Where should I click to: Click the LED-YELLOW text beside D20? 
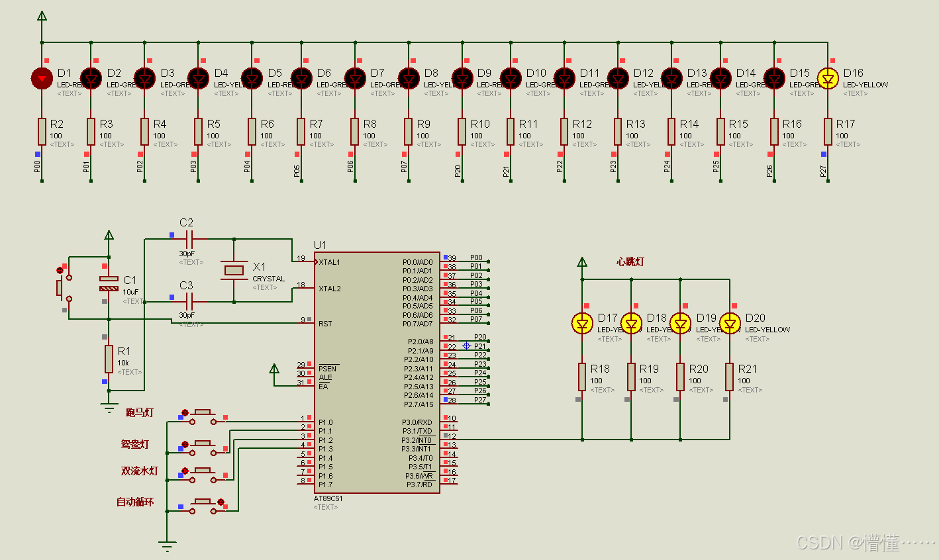pyautogui.click(x=767, y=330)
